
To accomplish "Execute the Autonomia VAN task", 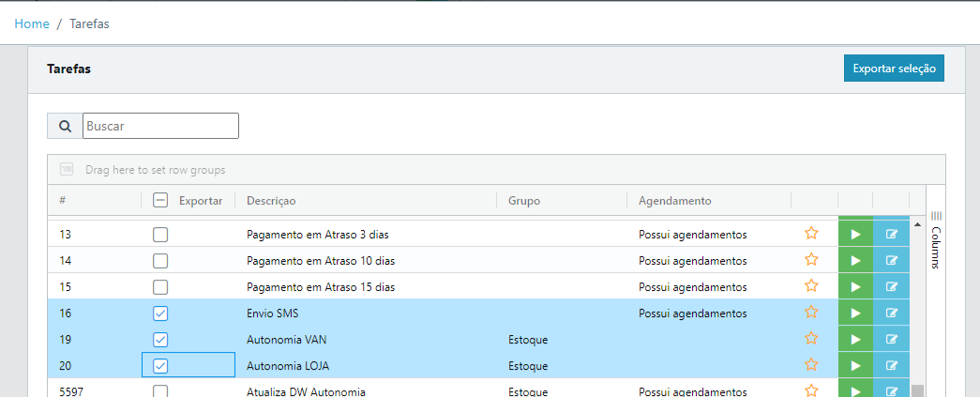I will [855, 340].
